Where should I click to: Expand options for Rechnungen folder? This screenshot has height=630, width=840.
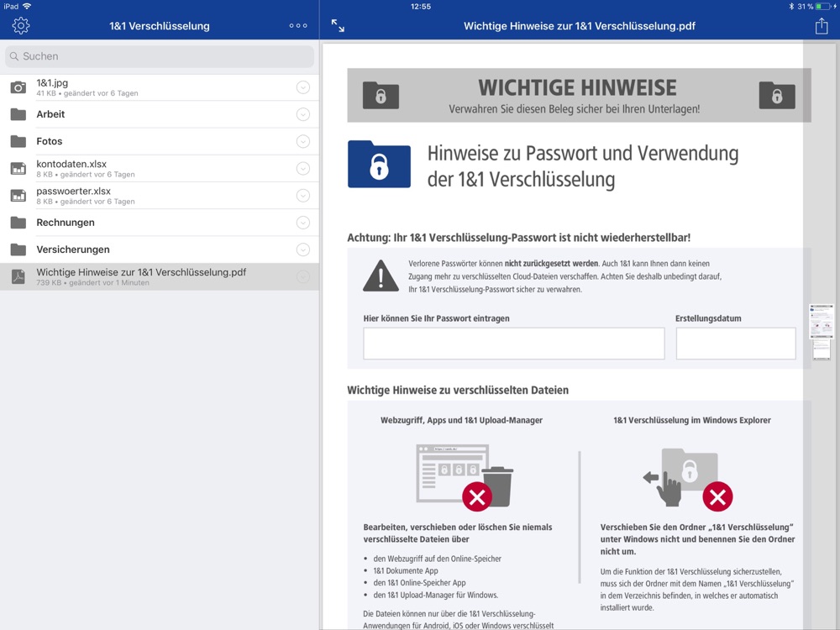click(302, 223)
